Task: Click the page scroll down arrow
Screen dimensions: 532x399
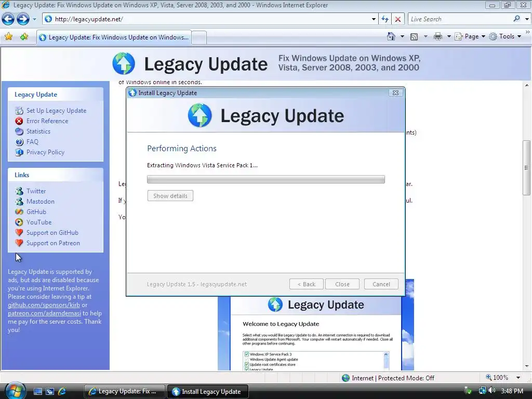Action: pos(527,366)
